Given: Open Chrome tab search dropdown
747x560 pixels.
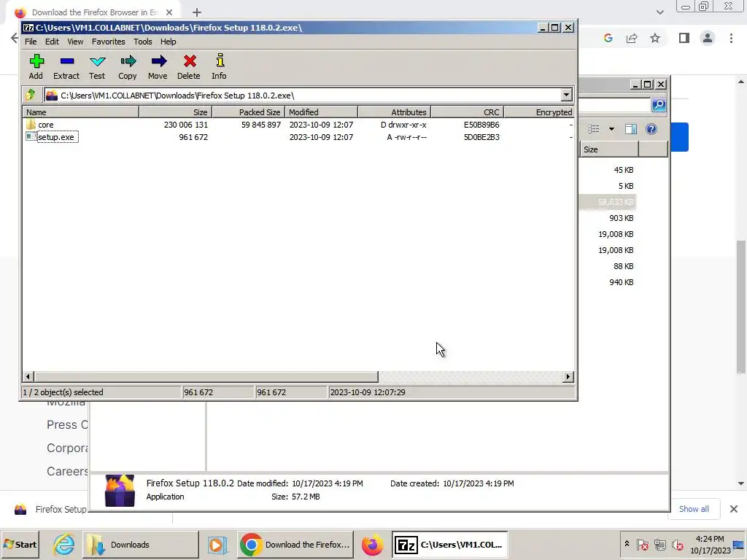Looking at the screenshot, I should click(659, 12).
